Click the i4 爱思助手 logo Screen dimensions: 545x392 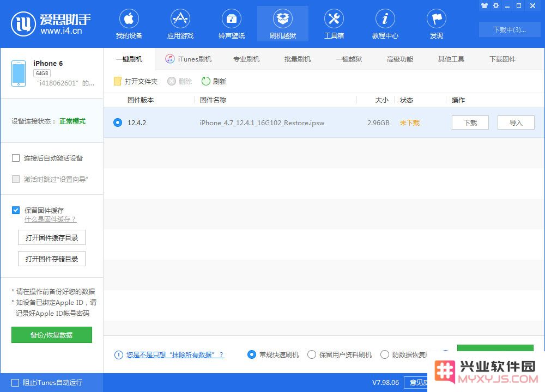(x=51, y=24)
